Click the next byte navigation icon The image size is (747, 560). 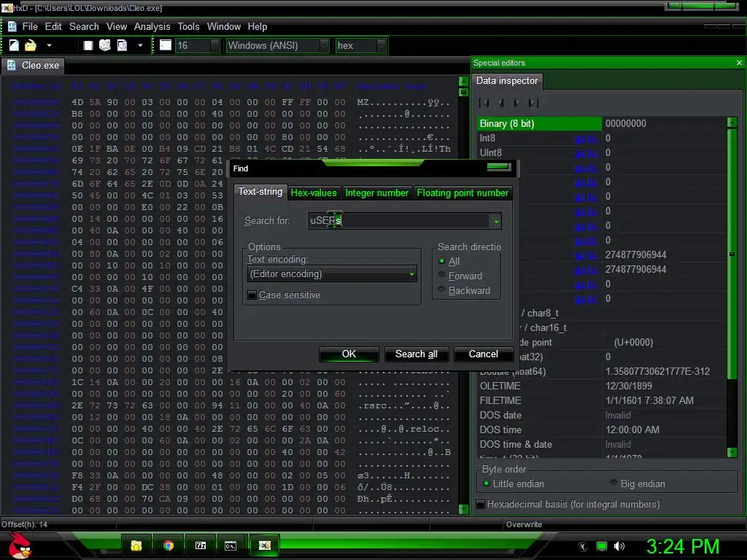(x=517, y=102)
